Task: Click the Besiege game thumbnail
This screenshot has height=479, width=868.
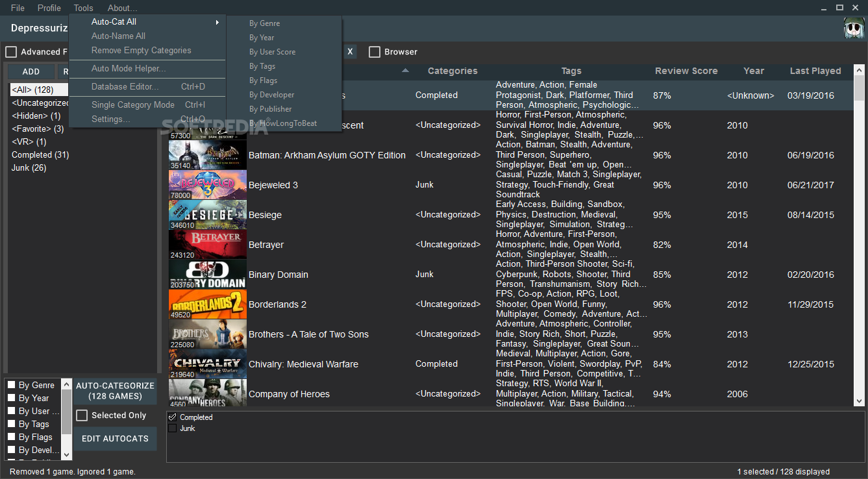Action: pyautogui.click(x=207, y=215)
